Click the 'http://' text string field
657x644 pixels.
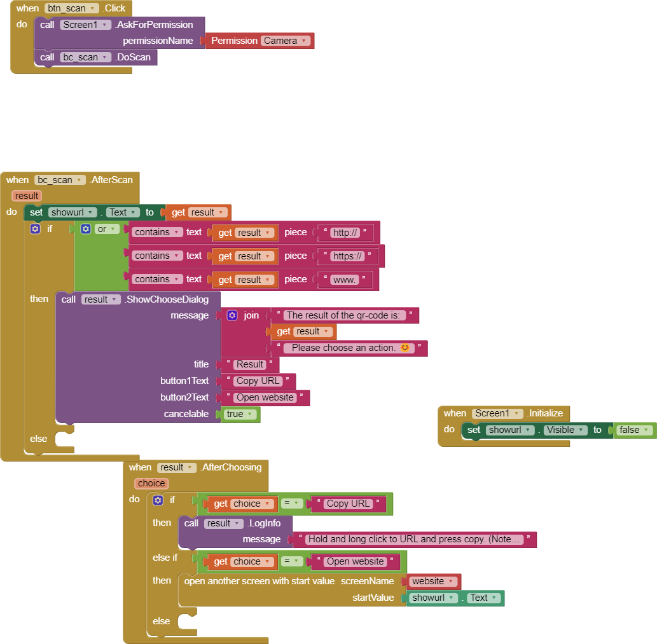pyautogui.click(x=345, y=233)
